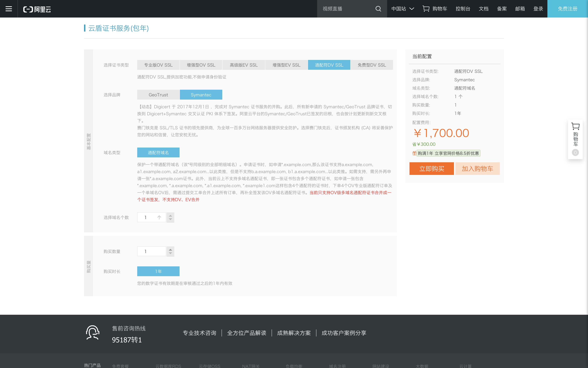This screenshot has height=368, width=588.
Task: Click the 成功客户案例分享 link
Action: pyautogui.click(x=344, y=333)
